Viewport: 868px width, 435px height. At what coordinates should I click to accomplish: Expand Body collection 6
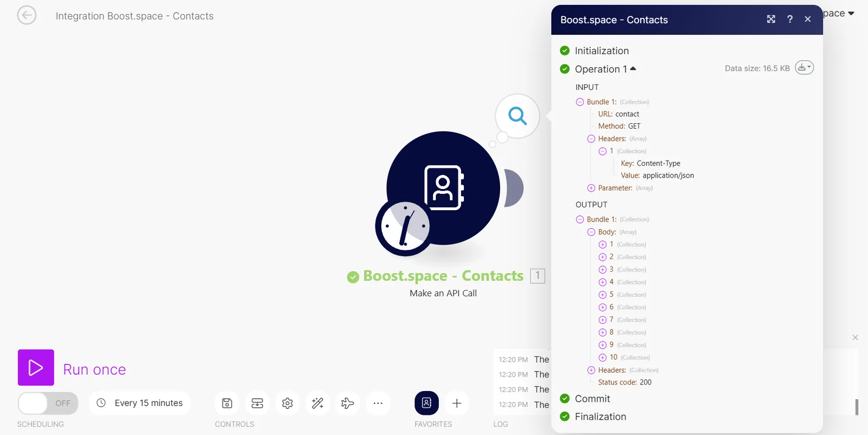click(x=603, y=307)
